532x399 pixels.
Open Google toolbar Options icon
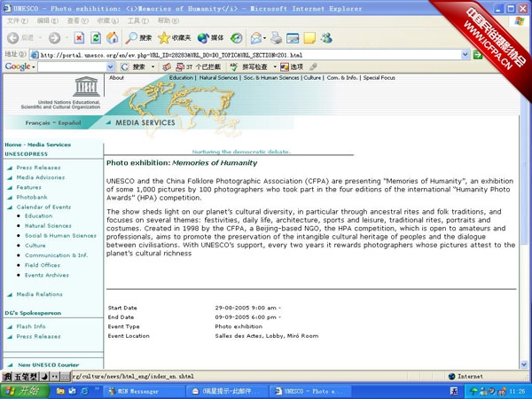pyautogui.click(x=292, y=66)
